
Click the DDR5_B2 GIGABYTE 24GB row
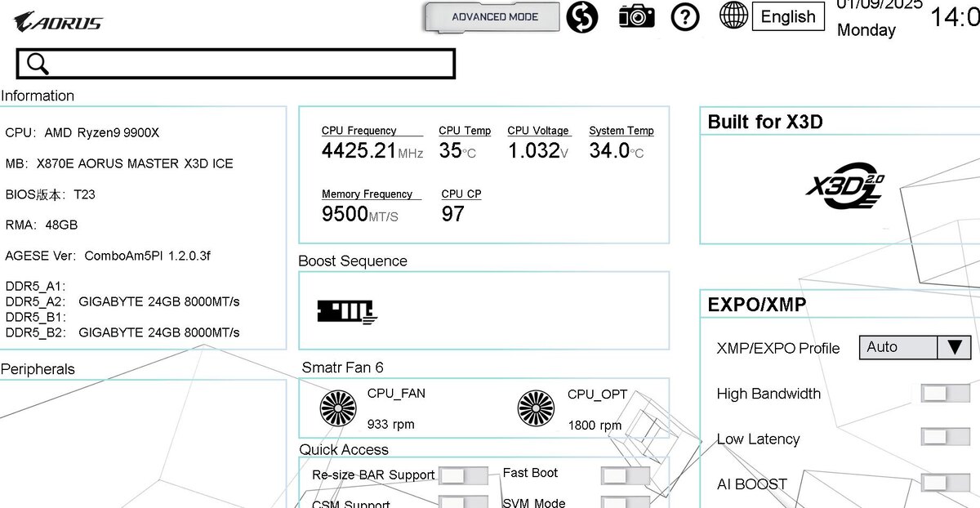coord(122,332)
